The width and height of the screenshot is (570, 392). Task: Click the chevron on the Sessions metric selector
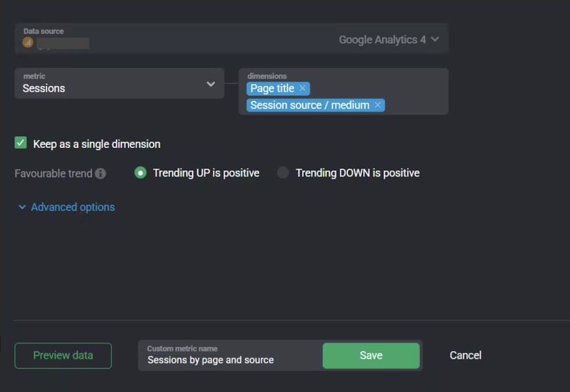point(212,83)
